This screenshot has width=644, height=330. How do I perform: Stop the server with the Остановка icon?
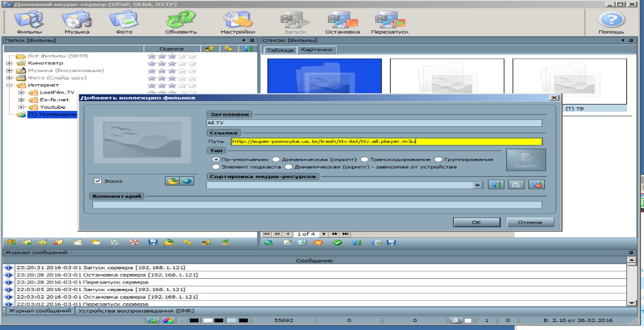pyautogui.click(x=342, y=22)
